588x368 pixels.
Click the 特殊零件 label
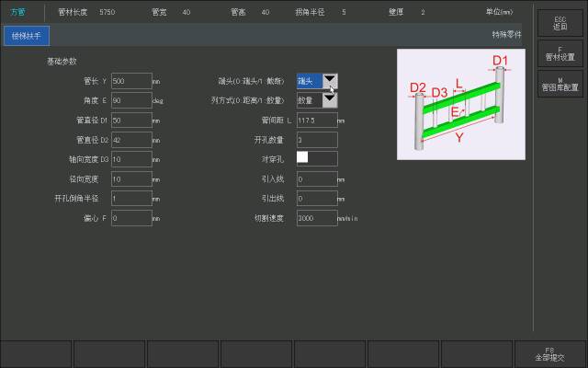point(506,35)
